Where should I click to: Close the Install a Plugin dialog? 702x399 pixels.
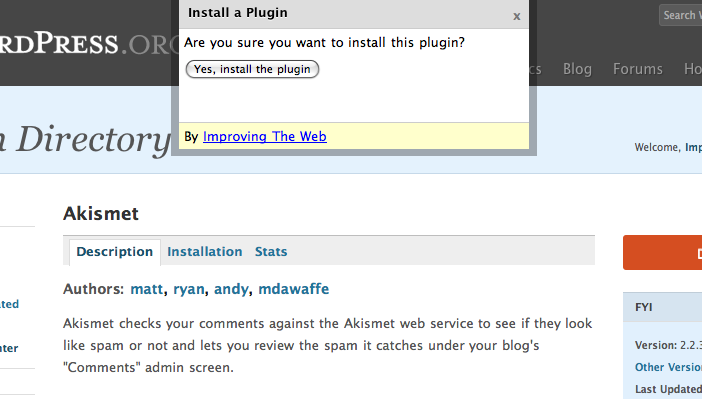click(x=517, y=17)
